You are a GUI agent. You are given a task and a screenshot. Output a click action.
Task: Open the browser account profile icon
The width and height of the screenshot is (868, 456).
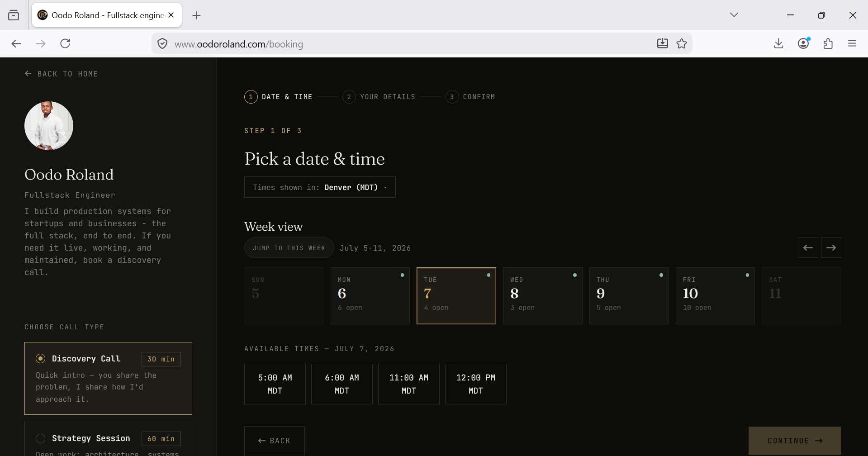point(803,43)
